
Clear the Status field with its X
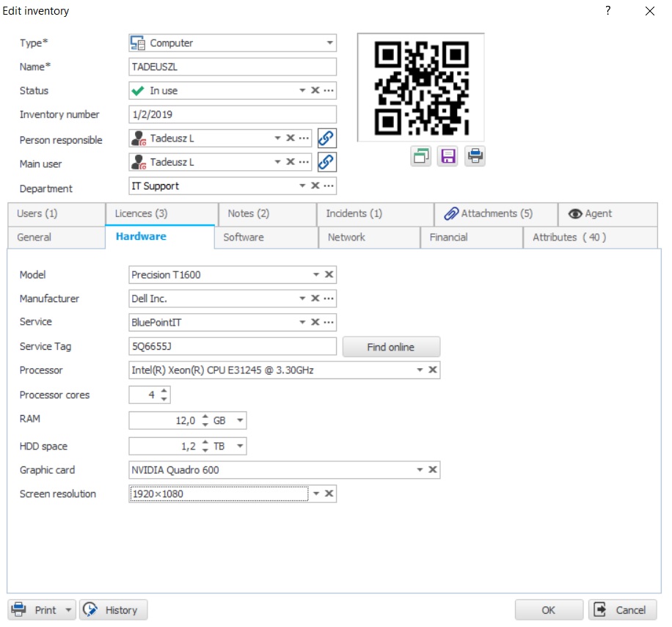click(315, 90)
